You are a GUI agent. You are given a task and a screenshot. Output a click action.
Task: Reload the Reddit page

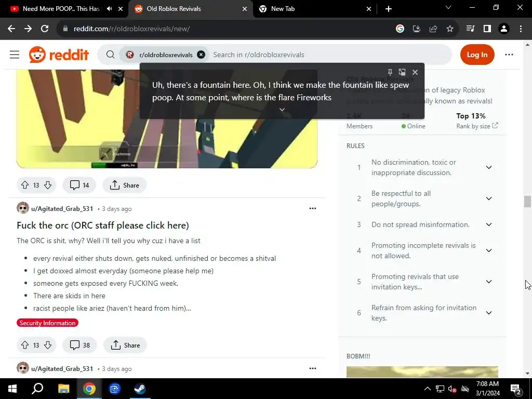tap(45, 29)
